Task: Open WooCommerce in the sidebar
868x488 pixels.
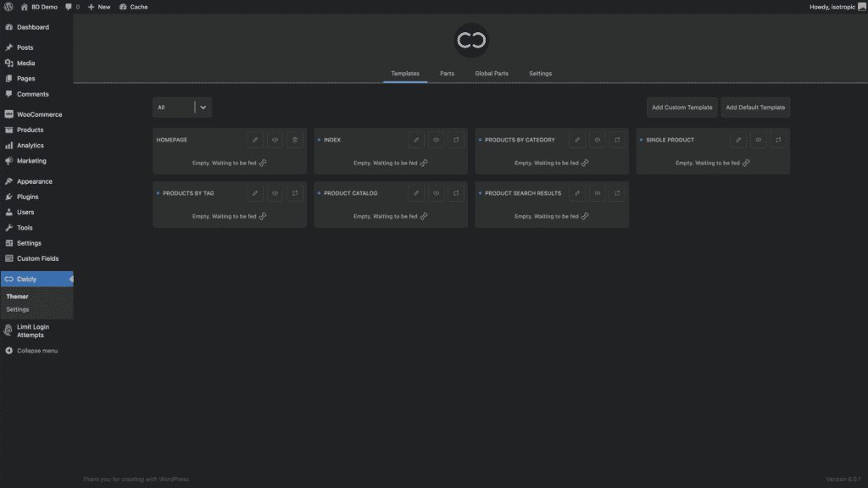Action: pos(39,114)
